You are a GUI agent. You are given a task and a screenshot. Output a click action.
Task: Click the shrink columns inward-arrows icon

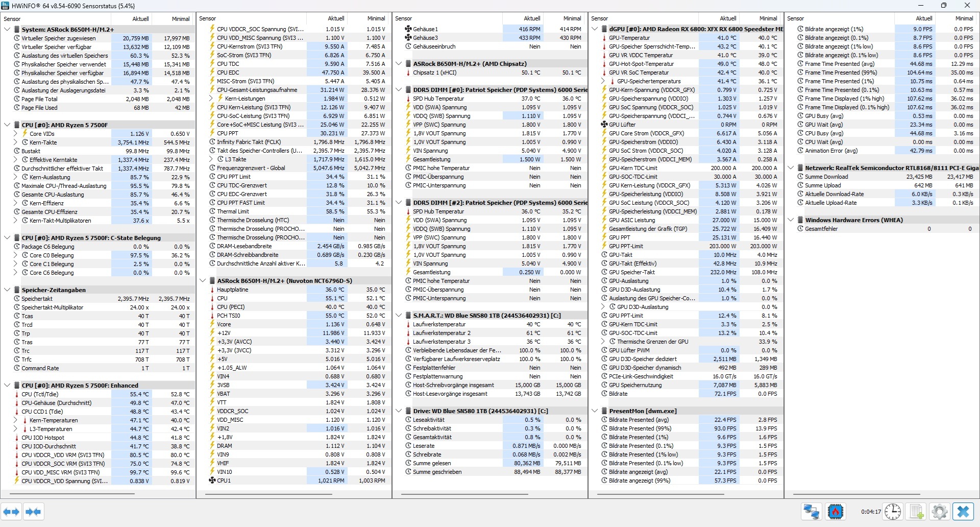tap(33, 512)
